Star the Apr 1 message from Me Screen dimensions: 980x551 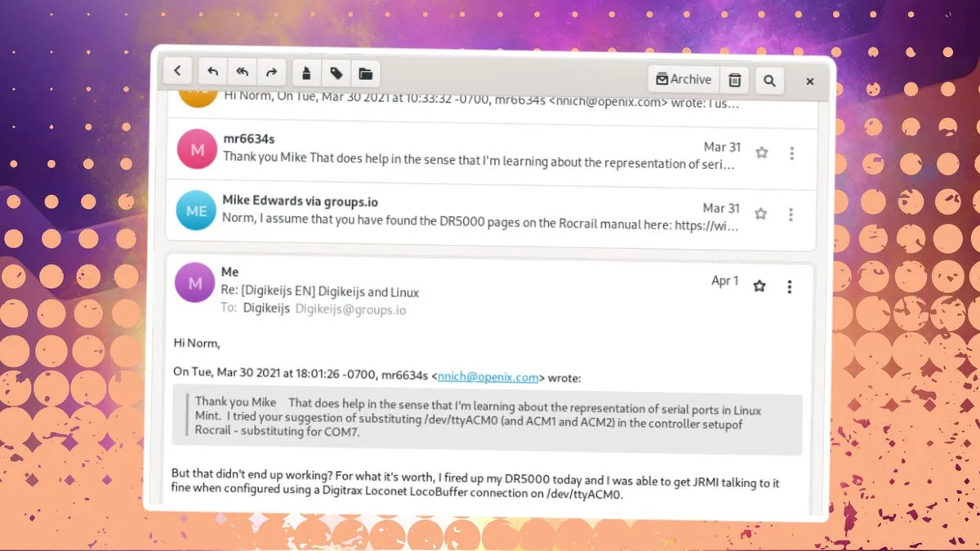759,287
